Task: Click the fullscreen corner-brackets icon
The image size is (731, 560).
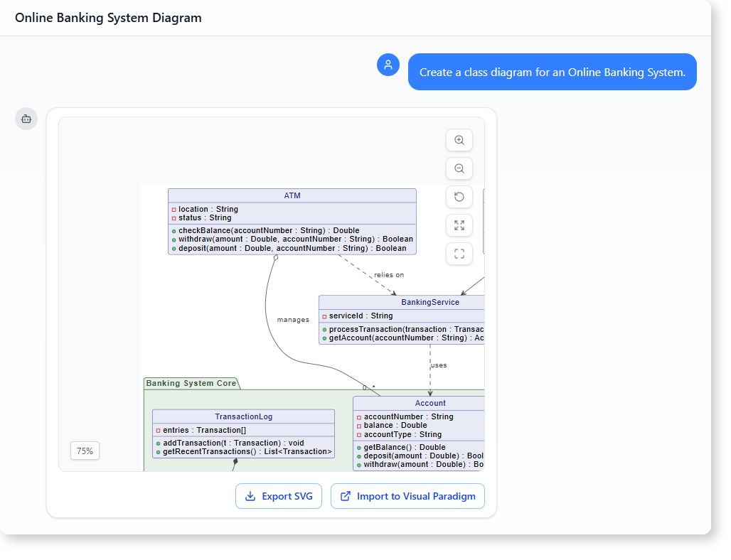Action: click(x=459, y=254)
